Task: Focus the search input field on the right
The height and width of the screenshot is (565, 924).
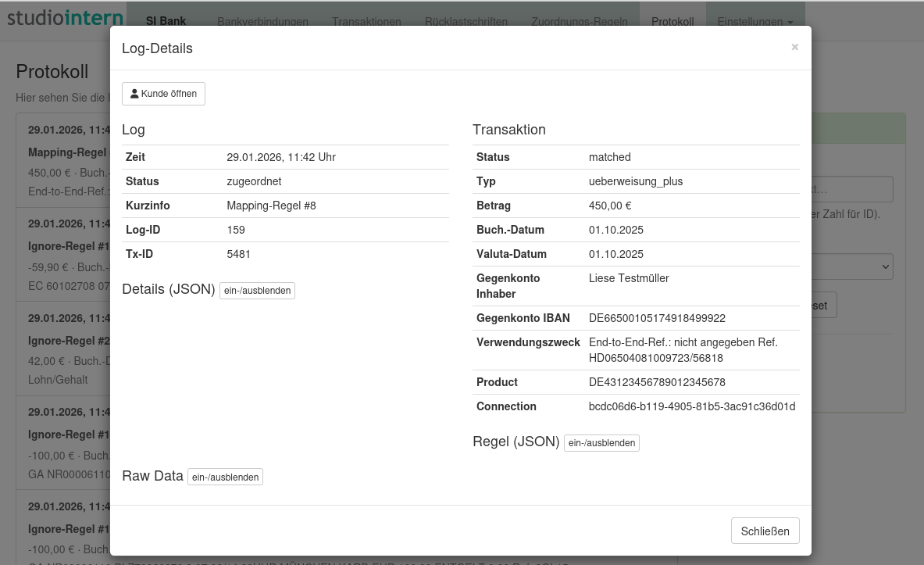Action: tap(852, 189)
